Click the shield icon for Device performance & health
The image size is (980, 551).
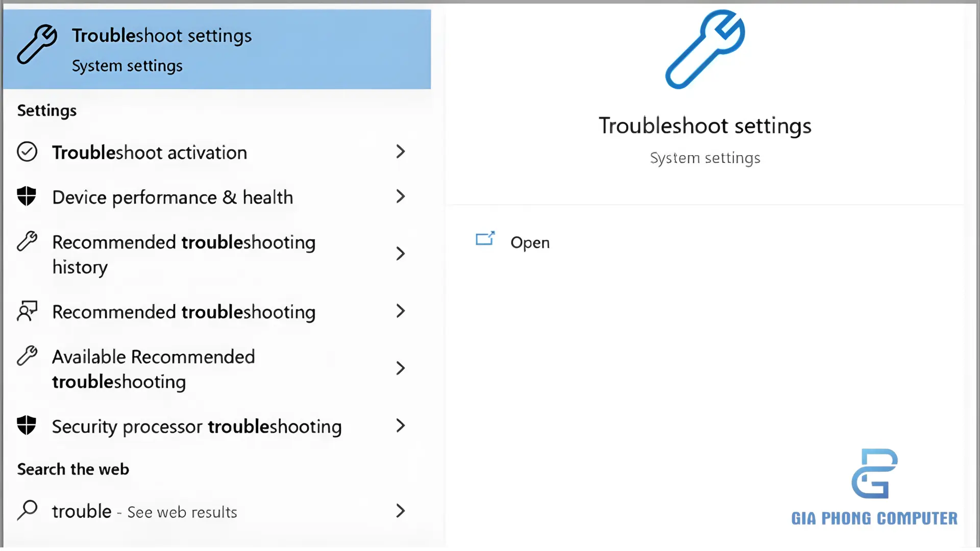(28, 196)
